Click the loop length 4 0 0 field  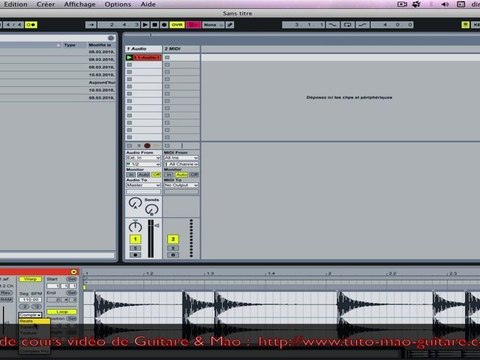coord(392,25)
